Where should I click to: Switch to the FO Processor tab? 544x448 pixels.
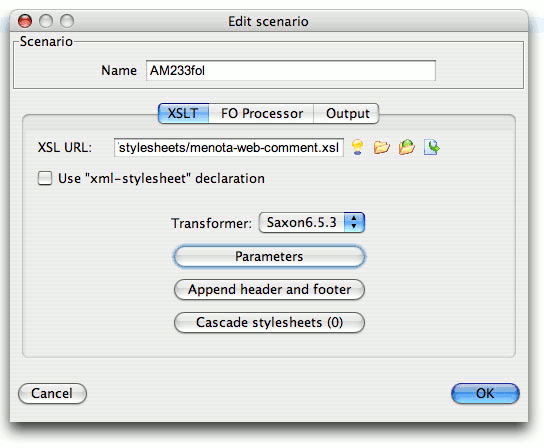(262, 113)
